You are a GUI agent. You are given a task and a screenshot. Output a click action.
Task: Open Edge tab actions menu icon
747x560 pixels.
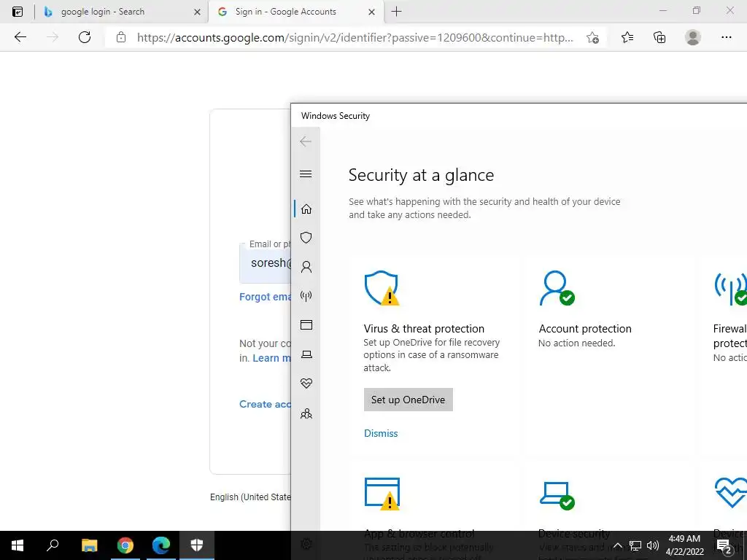click(18, 12)
